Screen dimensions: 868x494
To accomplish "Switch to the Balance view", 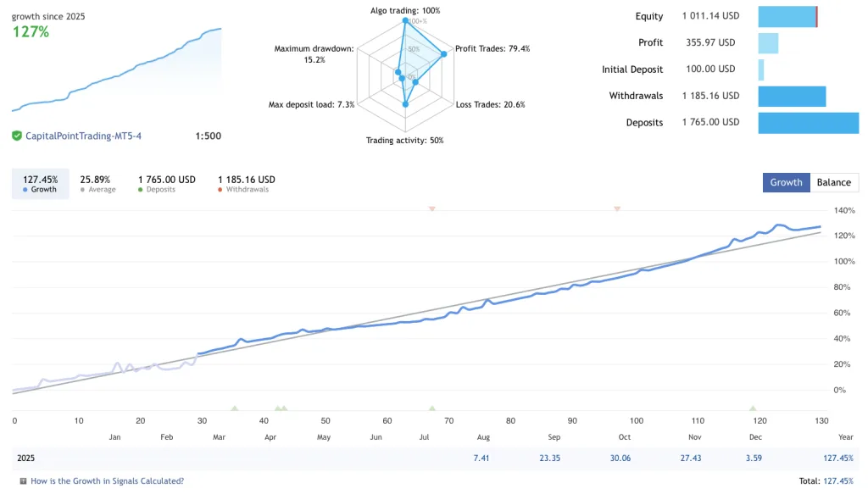I will 834,182.
